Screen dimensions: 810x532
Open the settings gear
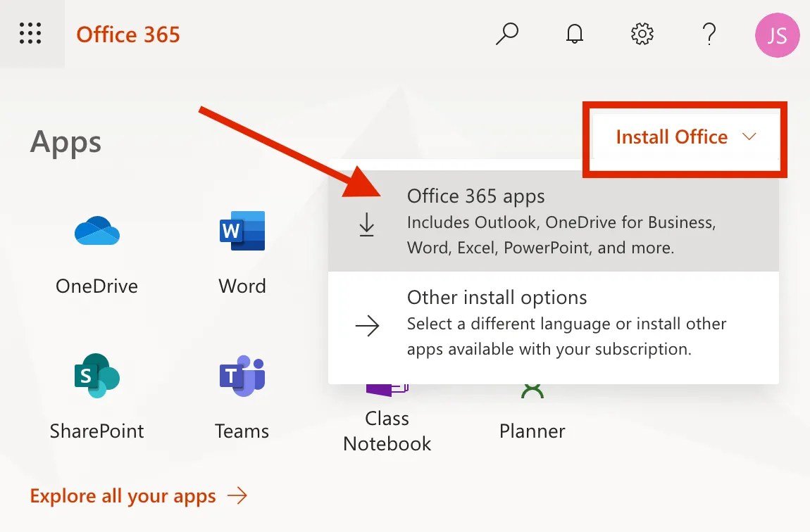click(x=642, y=34)
